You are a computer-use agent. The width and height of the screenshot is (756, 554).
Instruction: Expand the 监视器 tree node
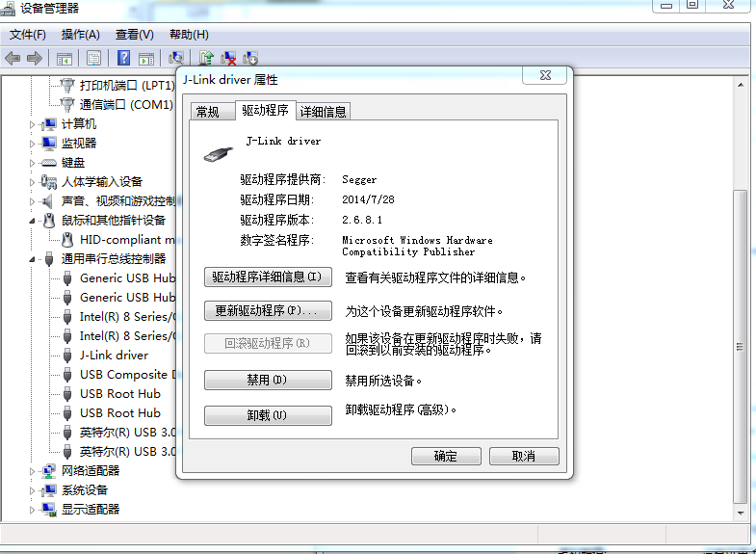pyautogui.click(x=32, y=144)
